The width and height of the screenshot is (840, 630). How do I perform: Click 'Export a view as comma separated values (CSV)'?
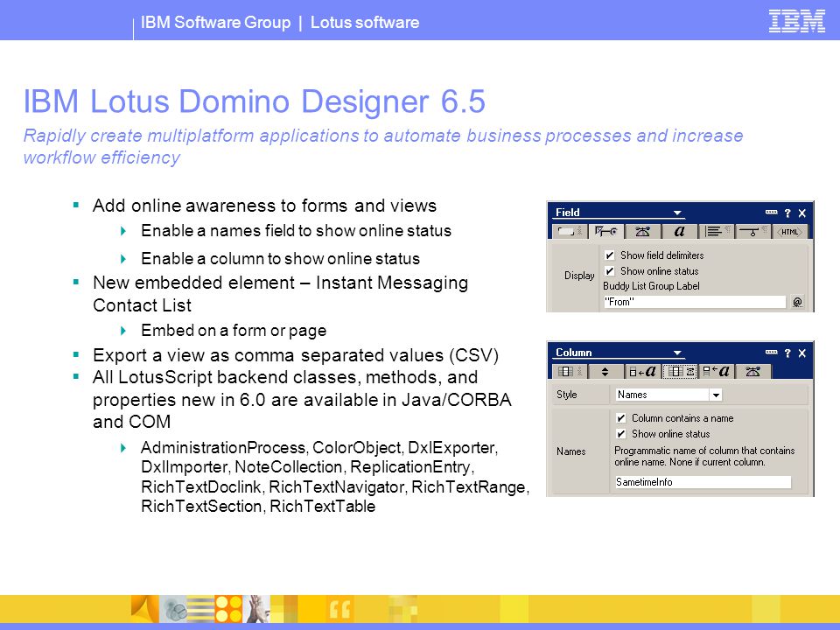click(296, 355)
